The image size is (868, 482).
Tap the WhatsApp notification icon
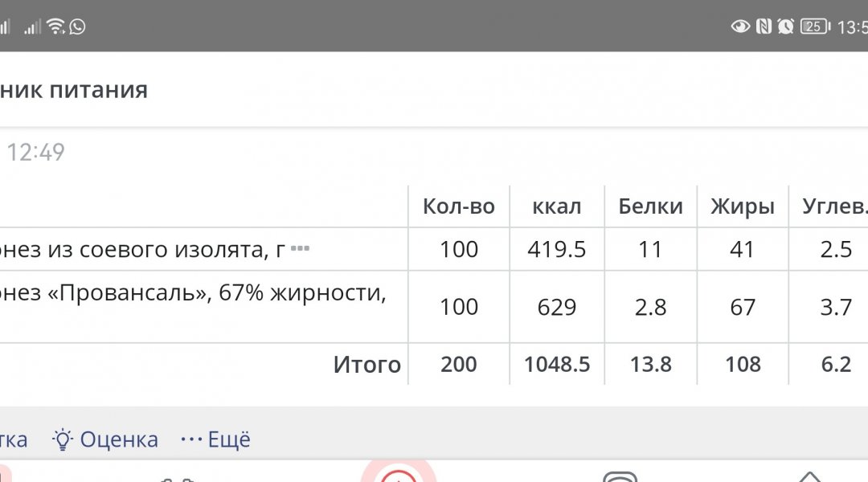tap(77, 27)
